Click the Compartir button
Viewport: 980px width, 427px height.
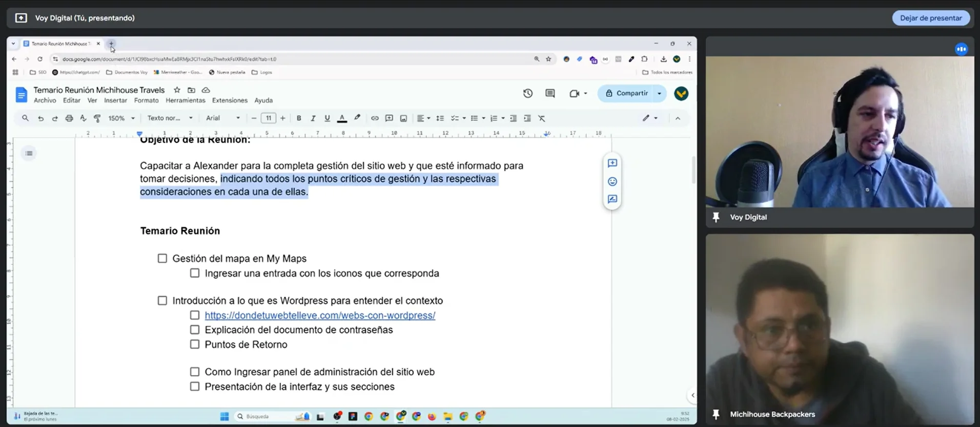pyautogui.click(x=626, y=93)
